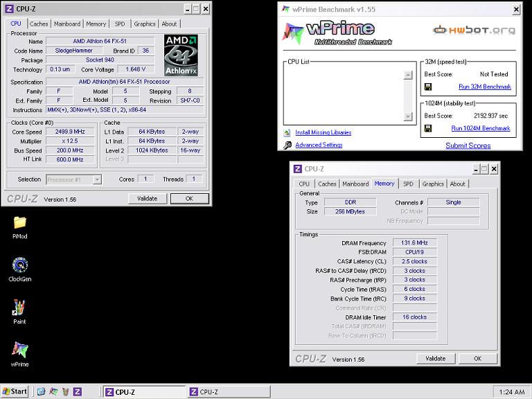Click the floppy save icon for 1024M score
Viewport: 532px width, 399px height.
coord(428,128)
